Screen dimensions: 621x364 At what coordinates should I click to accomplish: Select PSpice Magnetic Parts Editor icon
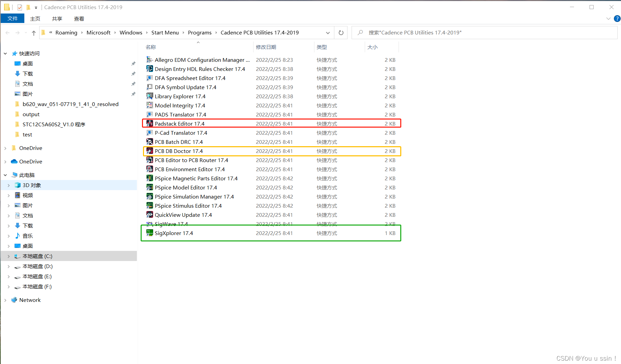click(149, 178)
